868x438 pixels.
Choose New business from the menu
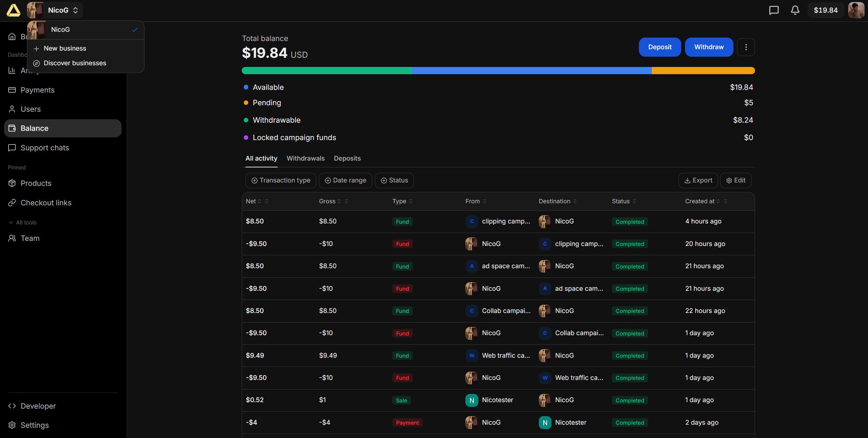point(65,48)
